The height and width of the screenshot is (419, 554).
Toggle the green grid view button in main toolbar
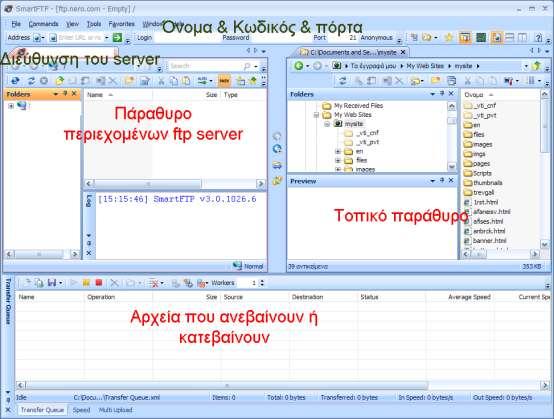(x=481, y=37)
